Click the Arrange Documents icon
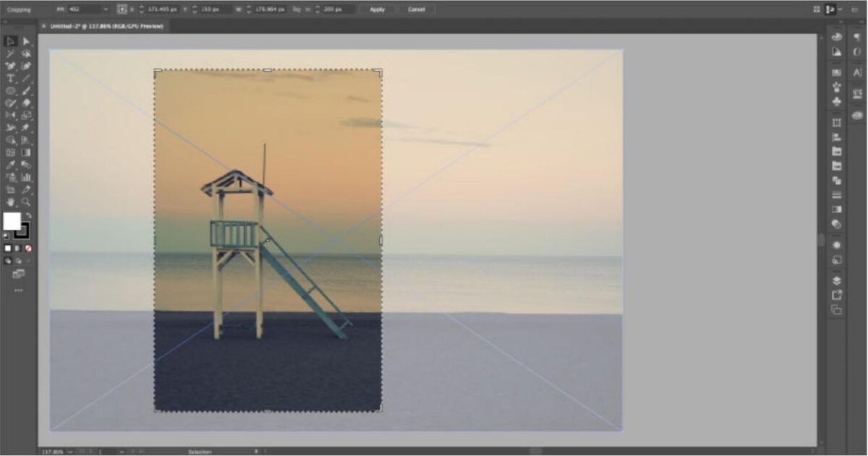 pyautogui.click(x=817, y=9)
